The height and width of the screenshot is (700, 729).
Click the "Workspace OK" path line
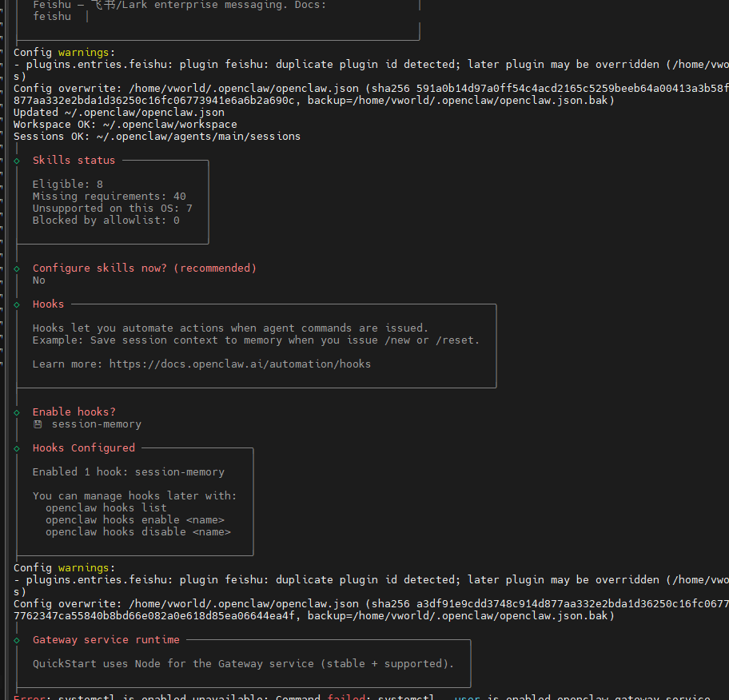[125, 125]
